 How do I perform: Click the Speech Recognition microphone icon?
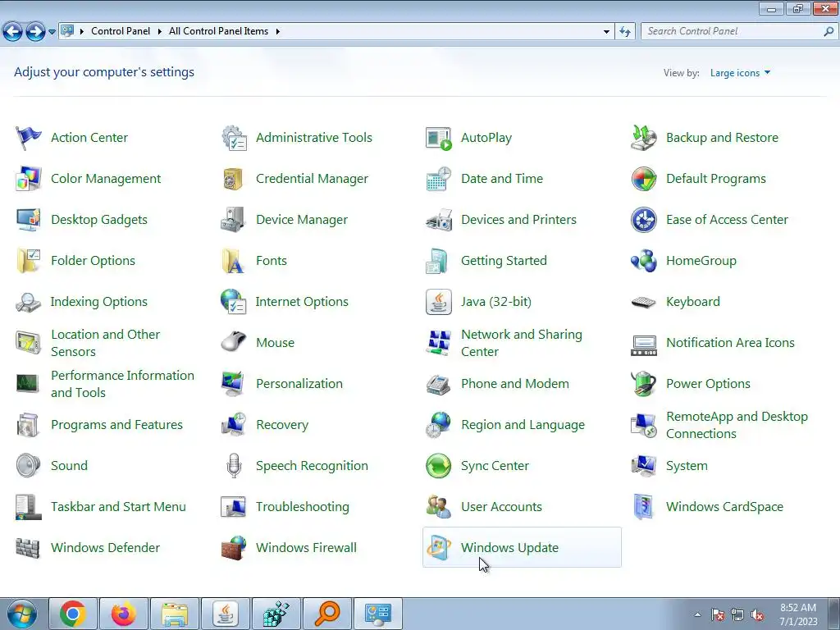click(234, 466)
